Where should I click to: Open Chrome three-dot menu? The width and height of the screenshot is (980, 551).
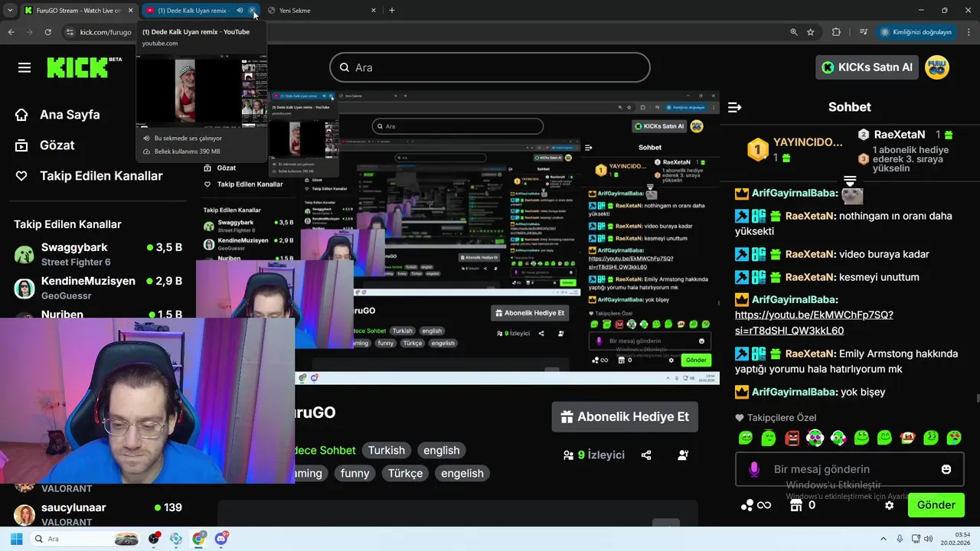click(969, 32)
